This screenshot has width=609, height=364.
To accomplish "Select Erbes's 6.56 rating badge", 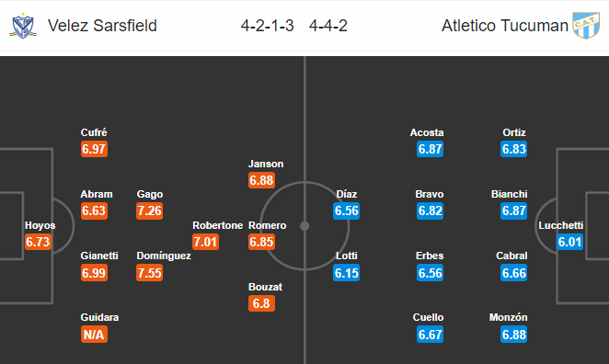I will coord(430,273).
